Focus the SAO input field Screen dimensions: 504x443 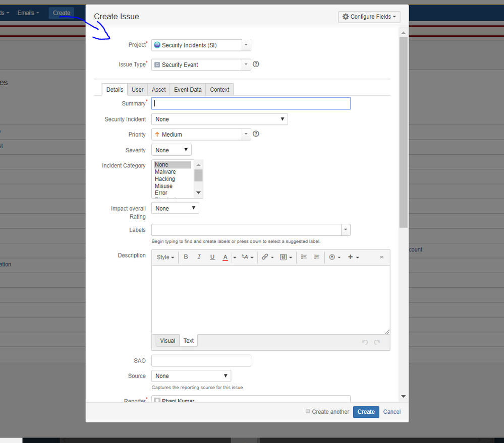pos(201,360)
